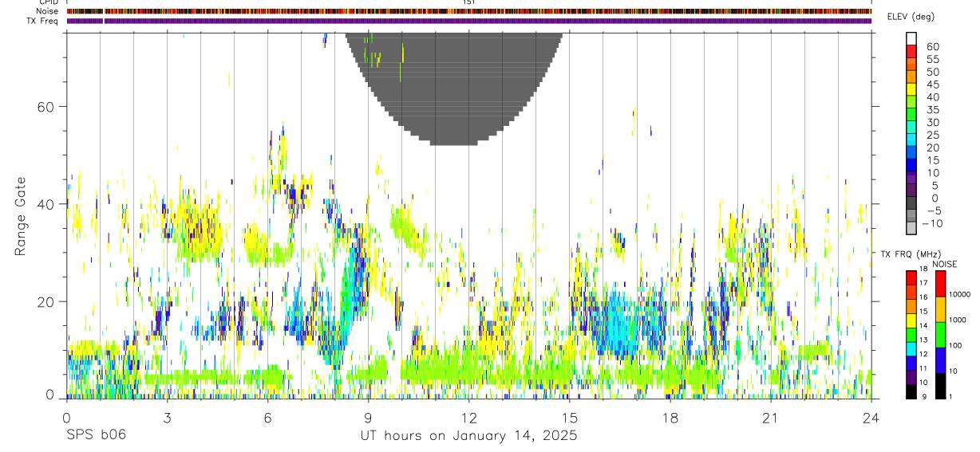The width and height of the screenshot is (980, 452).
Task: Click black bottom segment of TX FRQ colorbar
Action: tap(911, 391)
